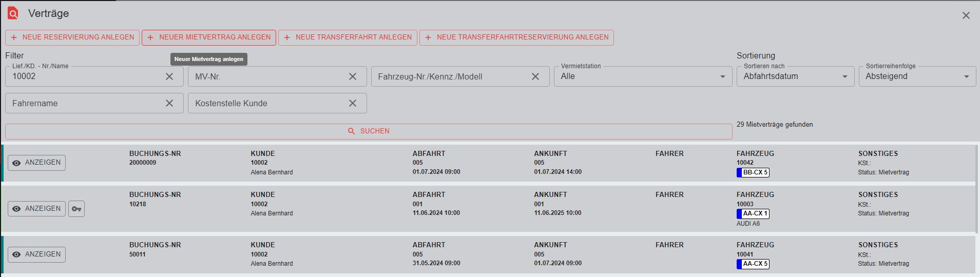Screen dimensions: 980x277
Task: Click the app logo next to Verträge
Action: pos(13,13)
